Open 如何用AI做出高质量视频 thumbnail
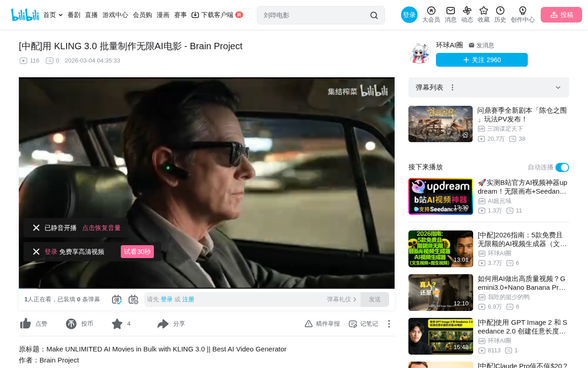Viewport: 588px width, 368px height. pos(441,293)
